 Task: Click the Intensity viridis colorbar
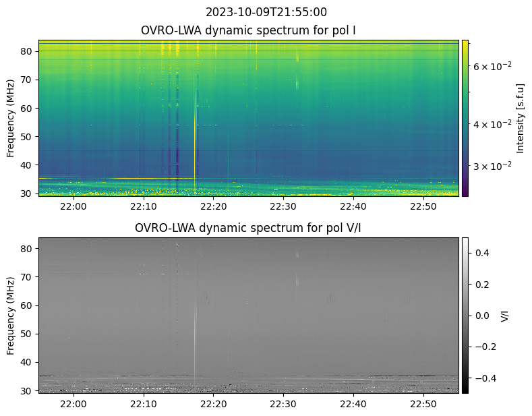465,118
